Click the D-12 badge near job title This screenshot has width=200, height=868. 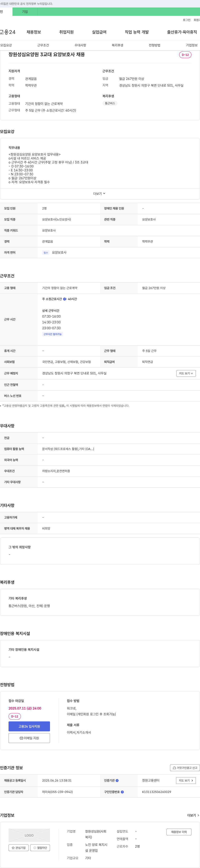point(185,55)
